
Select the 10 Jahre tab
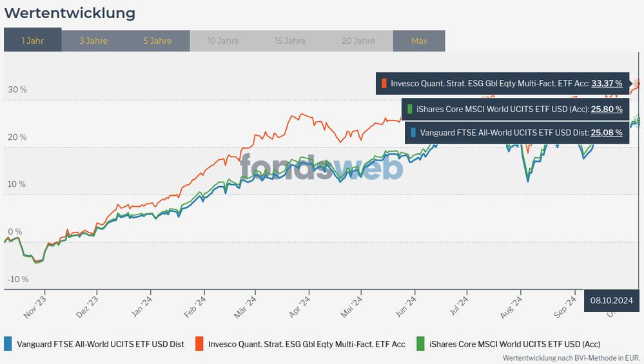pos(223,41)
